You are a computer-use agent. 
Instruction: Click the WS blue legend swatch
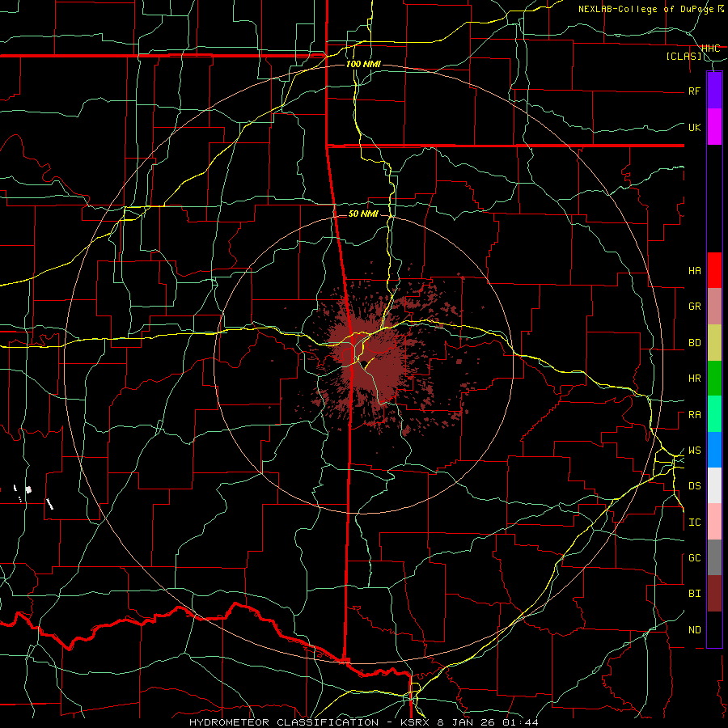714,450
